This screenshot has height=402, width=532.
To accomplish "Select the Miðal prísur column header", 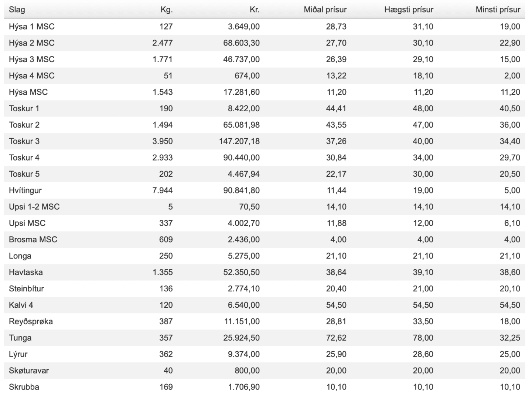I will click(325, 10).
